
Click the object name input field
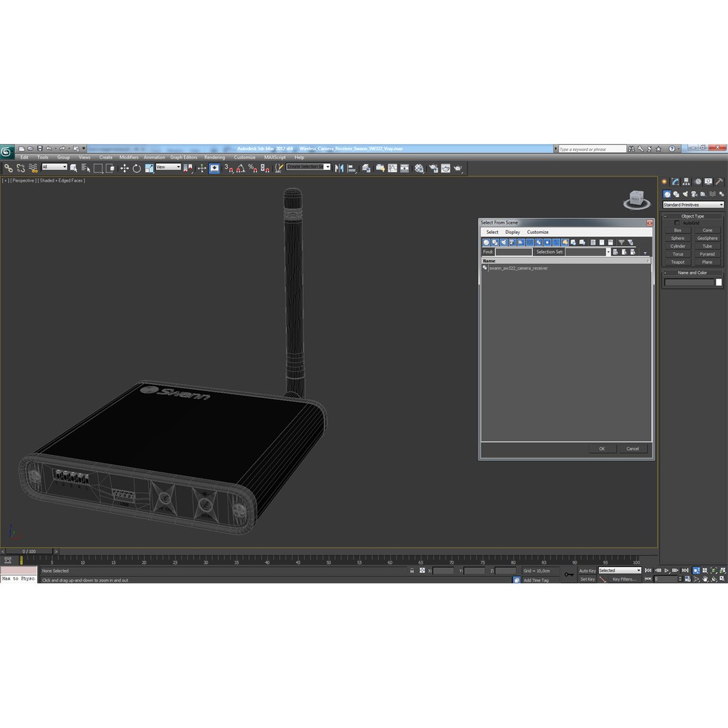pos(689,282)
